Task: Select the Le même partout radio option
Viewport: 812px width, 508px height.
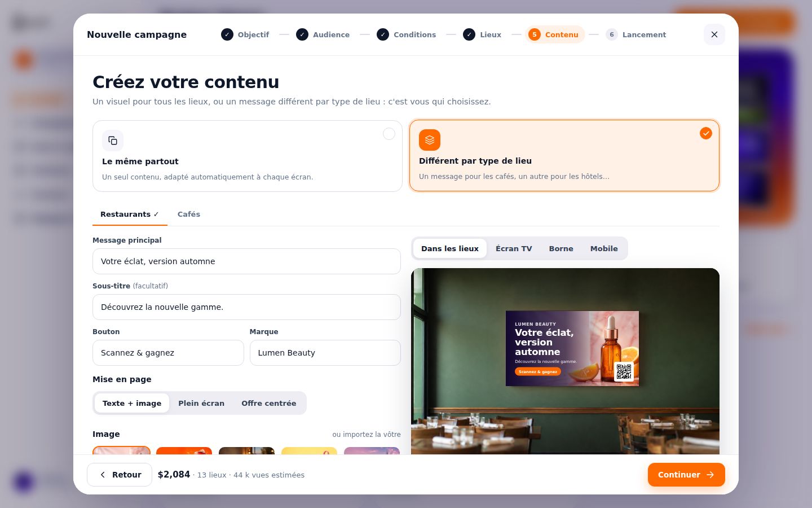Action: point(389,134)
